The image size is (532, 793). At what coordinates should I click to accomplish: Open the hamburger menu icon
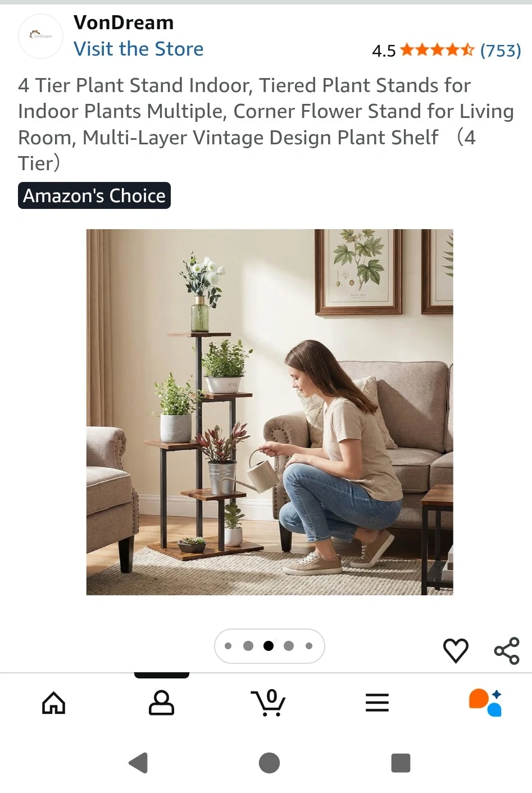click(x=377, y=703)
